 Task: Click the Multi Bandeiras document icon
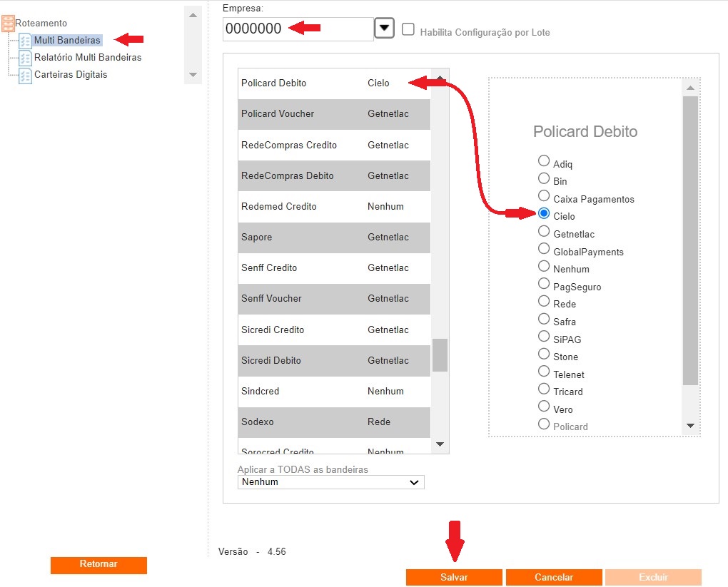25,41
